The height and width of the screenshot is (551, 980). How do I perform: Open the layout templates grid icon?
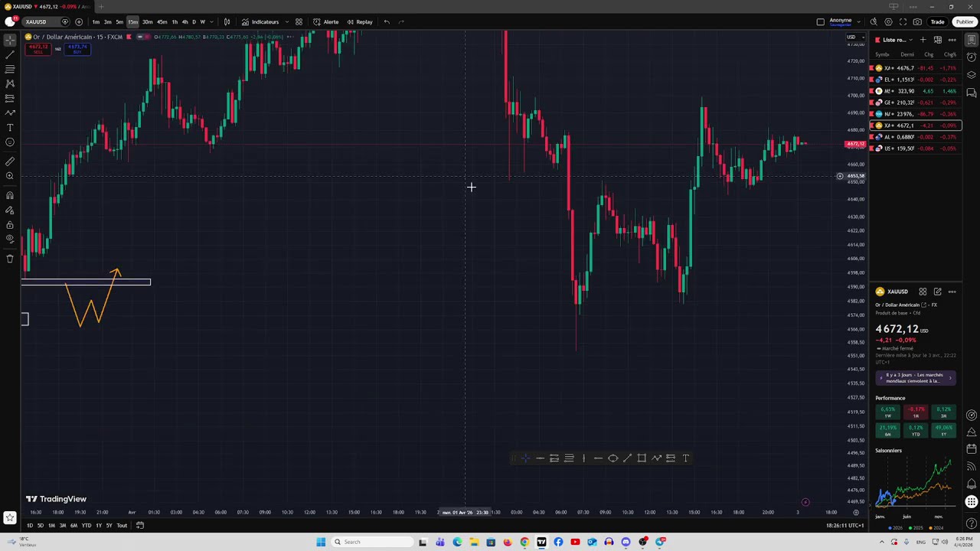(299, 21)
